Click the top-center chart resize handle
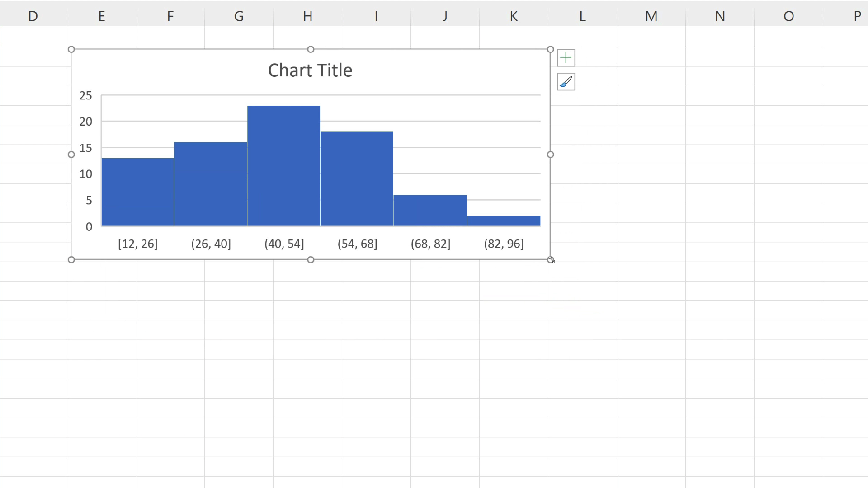Screen dimensions: 868x488 tap(311, 49)
